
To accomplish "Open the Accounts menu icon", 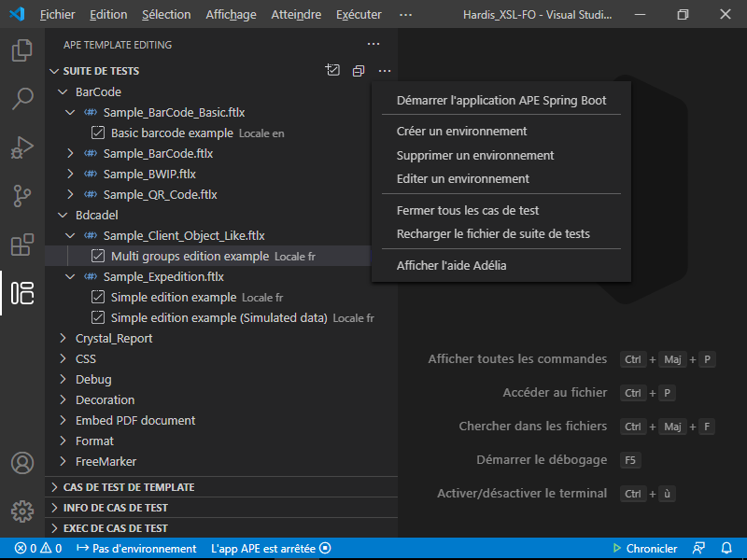I will click(21, 463).
